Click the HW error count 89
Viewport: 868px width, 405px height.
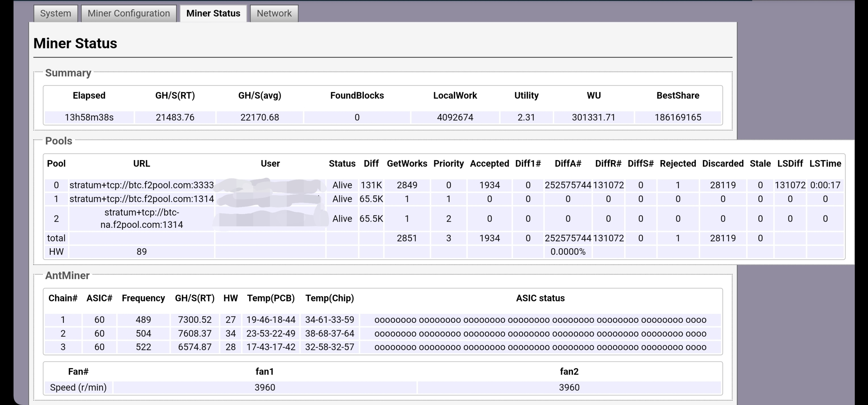pos(141,251)
